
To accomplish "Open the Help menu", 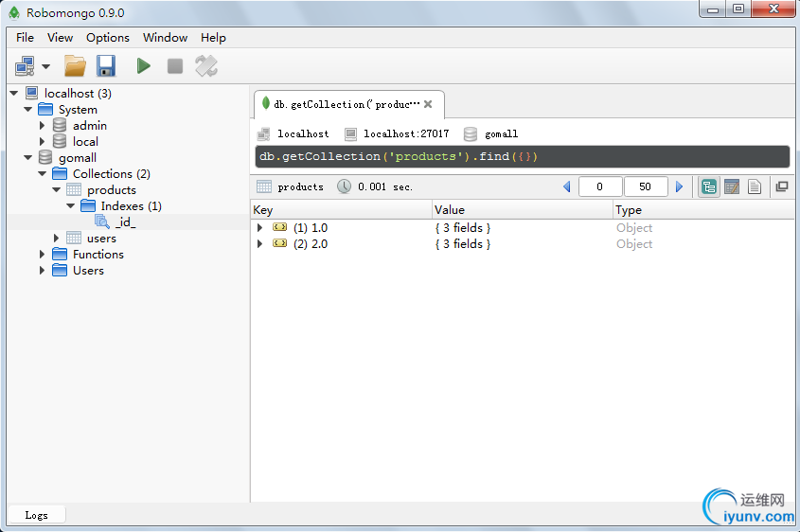I will point(213,38).
